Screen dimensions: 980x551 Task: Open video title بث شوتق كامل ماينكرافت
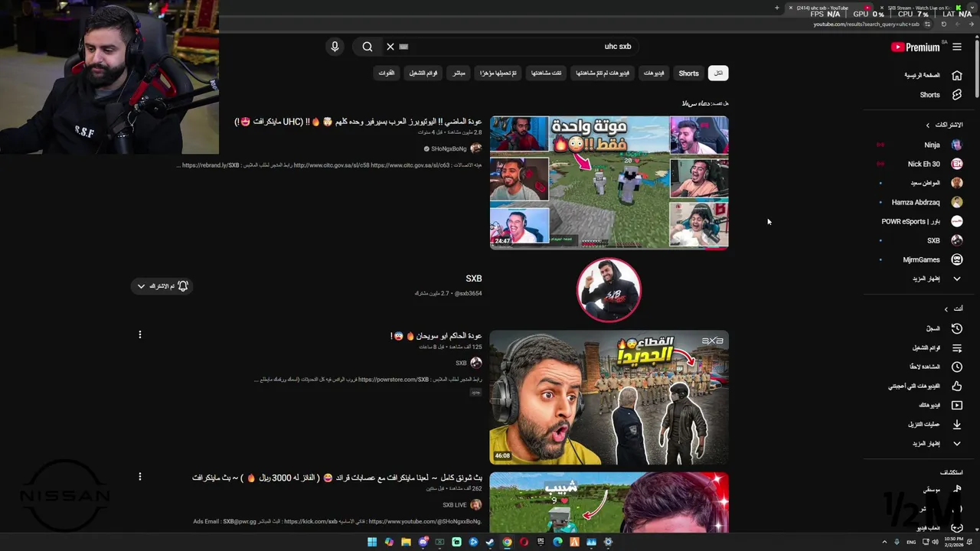[x=337, y=478]
